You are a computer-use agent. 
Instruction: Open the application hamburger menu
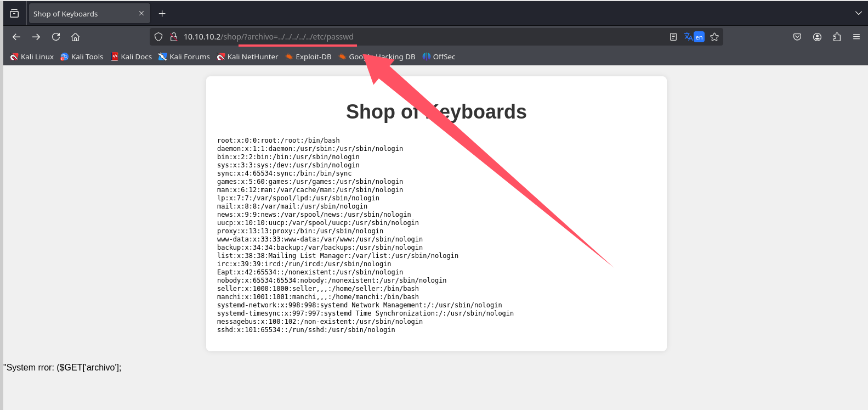coord(856,37)
